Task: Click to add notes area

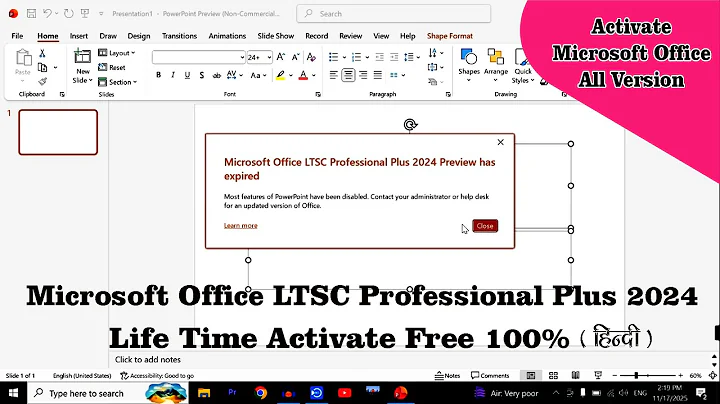Action: (x=147, y=359)
